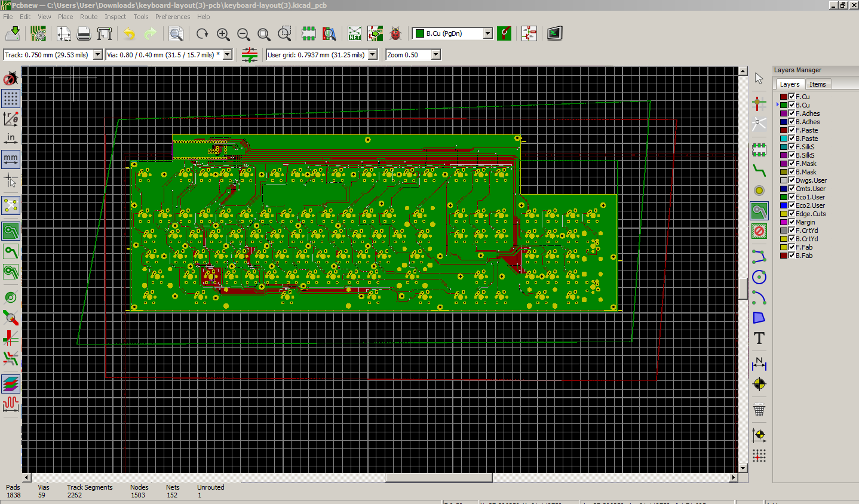Open the Design Rules Check ladybug icon
The image size is (859, 504).
(395, 34)
